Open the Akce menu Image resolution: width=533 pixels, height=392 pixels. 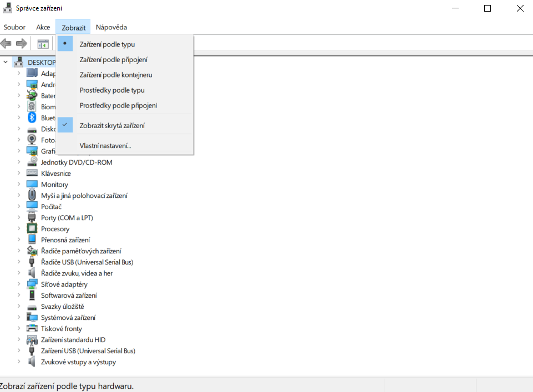[x=43, y=27]
